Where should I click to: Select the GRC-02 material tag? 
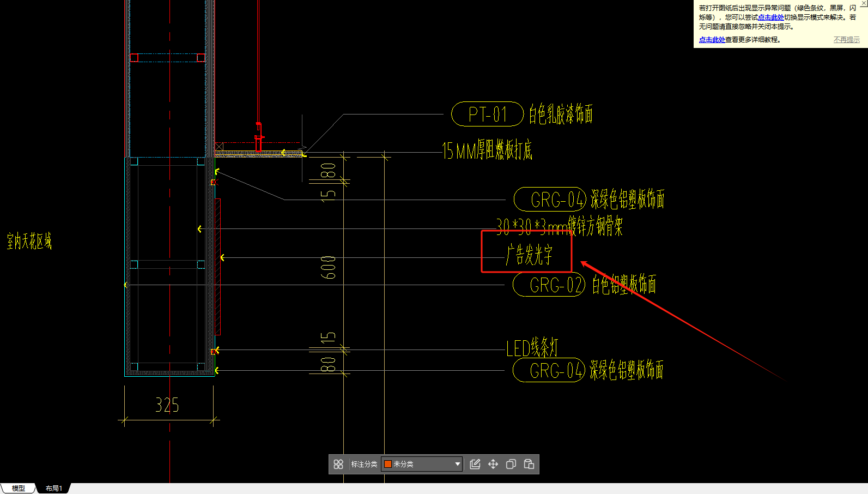(549, 285)
